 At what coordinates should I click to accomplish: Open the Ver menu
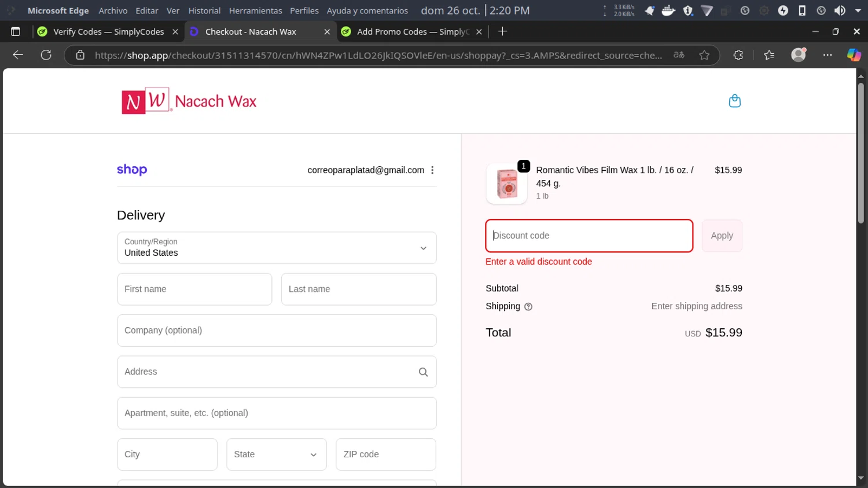pos(173,10)
